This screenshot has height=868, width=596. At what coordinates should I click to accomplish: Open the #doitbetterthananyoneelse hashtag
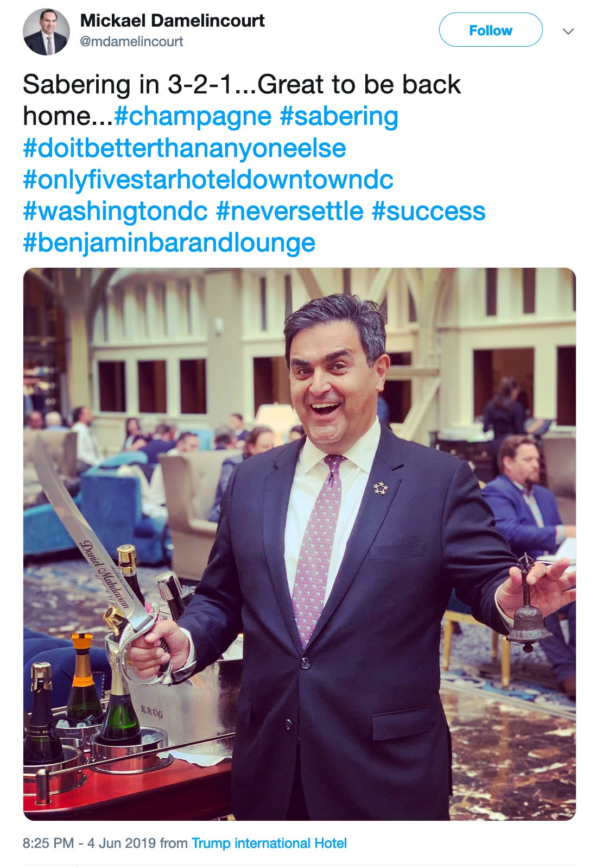[x=185, y=148]
